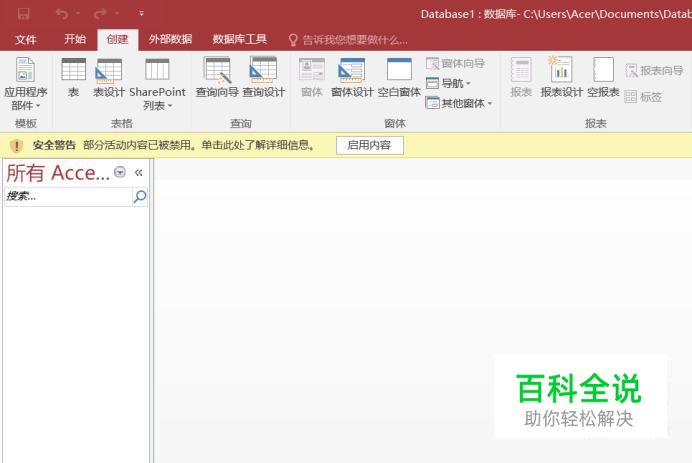Click the navigation pane 搜索 field

(68, 196)
